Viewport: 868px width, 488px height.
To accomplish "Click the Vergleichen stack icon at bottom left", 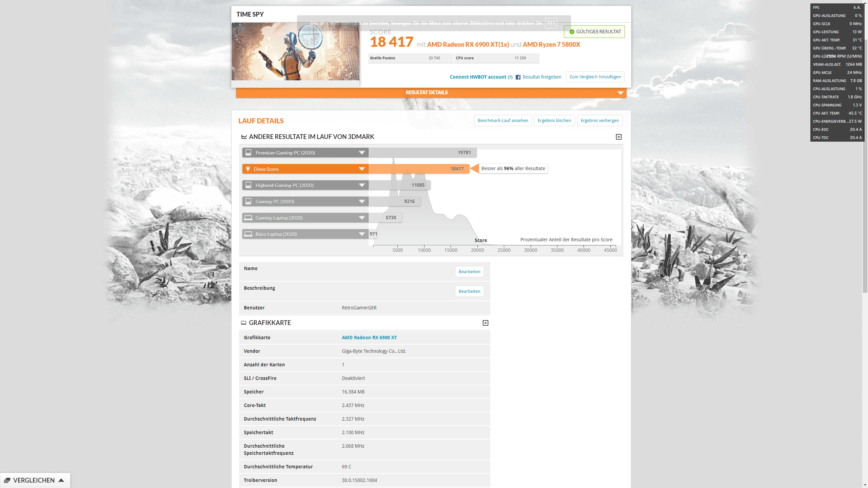I will pos(7,481).
